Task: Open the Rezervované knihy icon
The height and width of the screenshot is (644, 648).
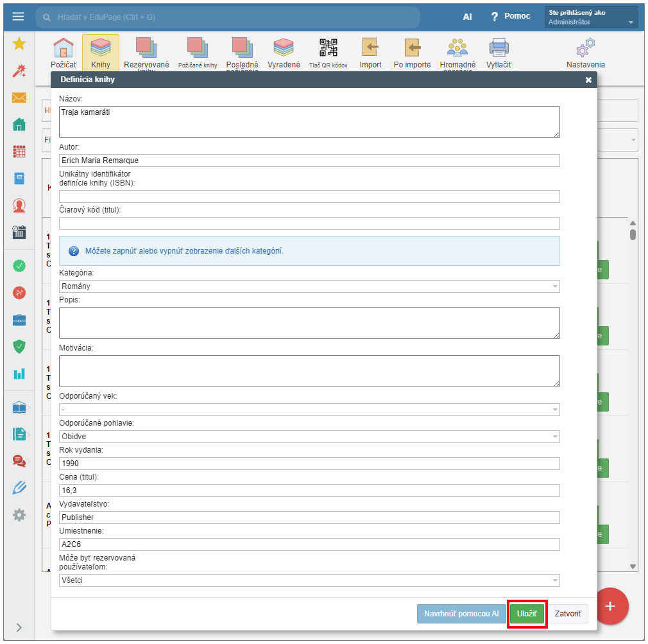Action: (x=146, y=49)
